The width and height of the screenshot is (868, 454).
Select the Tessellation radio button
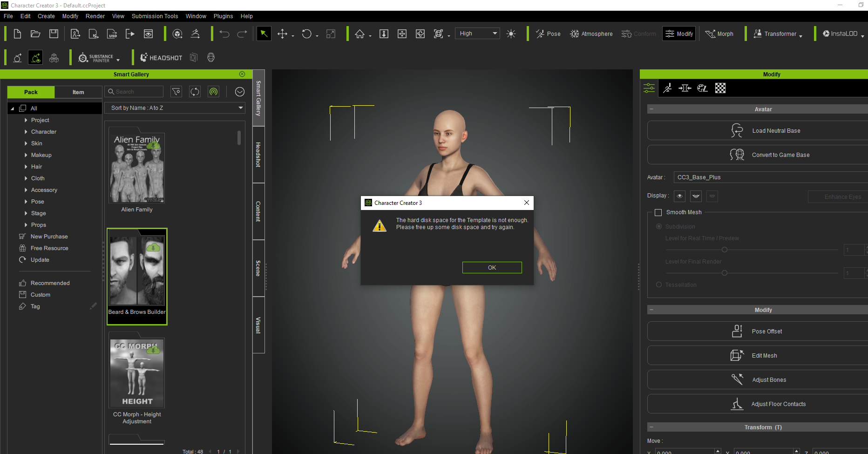659,285
